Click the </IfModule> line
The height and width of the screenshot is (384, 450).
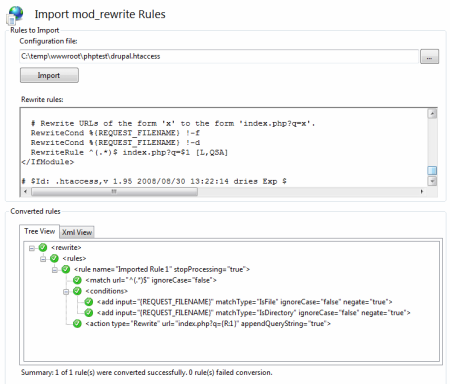coord(47,162)
